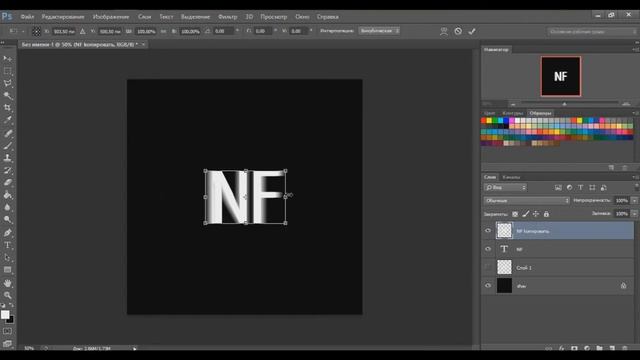Commit the transform with the checkmark
The width and height of the screenshot is (640, 360).
point(472,31)
